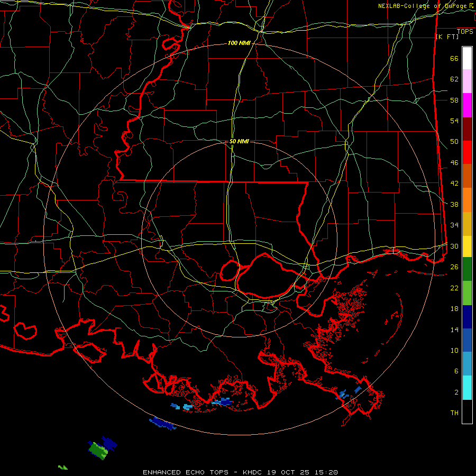Screen dimensions: 476x476
Task: Click the '42' legend value
Action: (x=454, y=183)
